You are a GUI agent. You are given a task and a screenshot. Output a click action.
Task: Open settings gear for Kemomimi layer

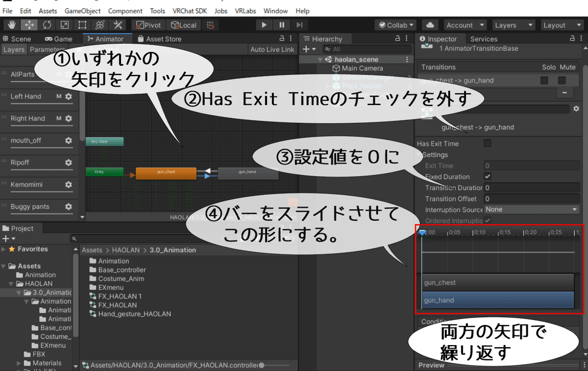(69, 185)
